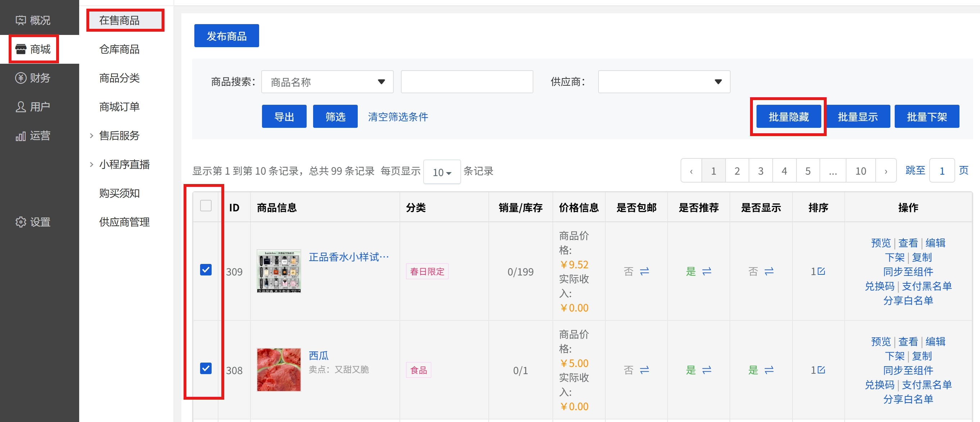980x422 pixels.
Task: Go to page 3 in pagination
Action: pyautogui.click(x=760, y=171)
